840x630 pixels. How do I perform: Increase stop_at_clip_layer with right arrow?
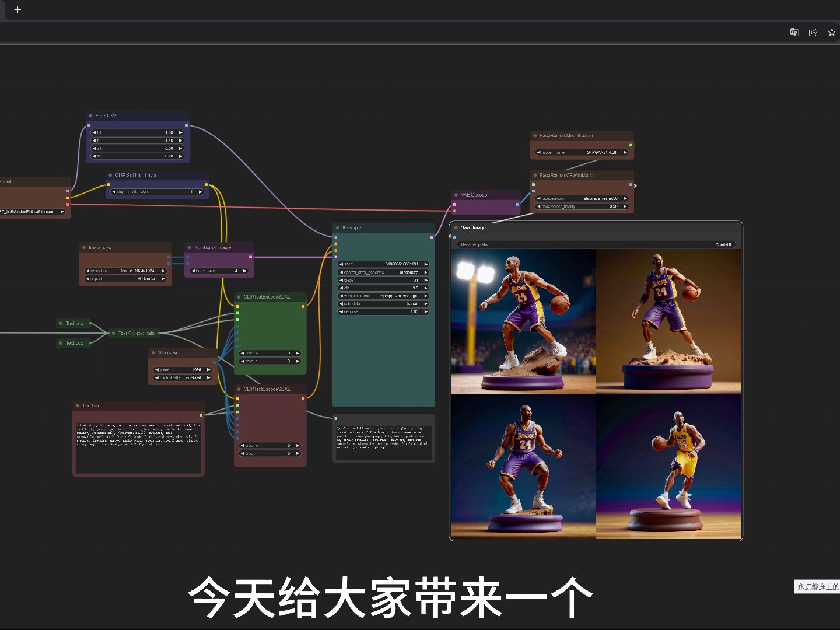(x=200, y=191)
